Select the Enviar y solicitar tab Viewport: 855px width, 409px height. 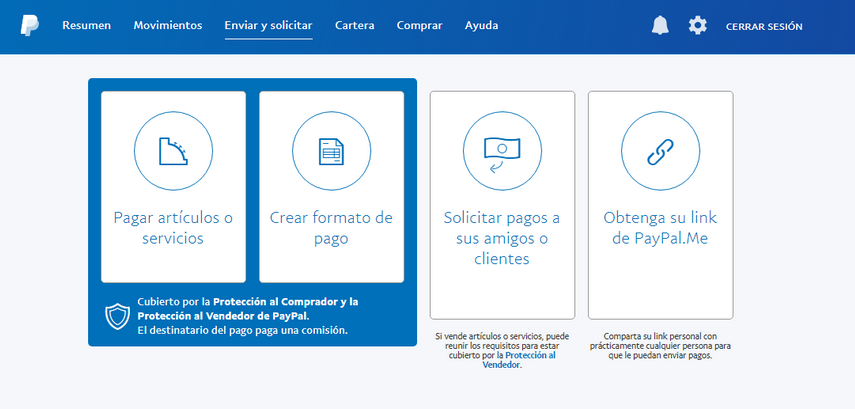pyautogui.click(x=268, y=26)
